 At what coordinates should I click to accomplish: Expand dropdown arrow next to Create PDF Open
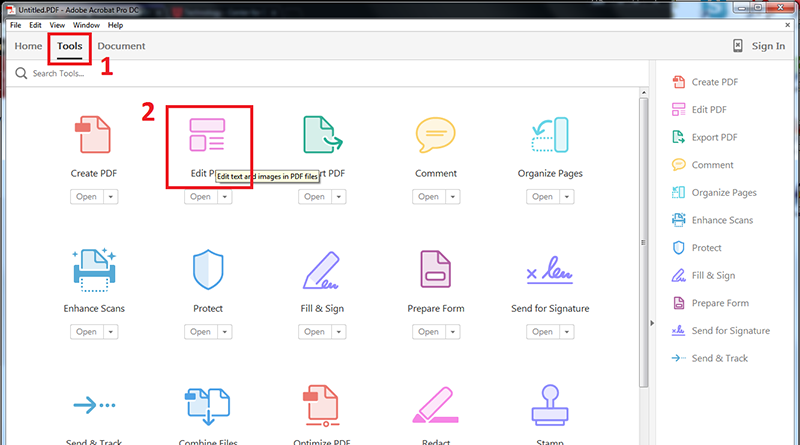point(111,196)
